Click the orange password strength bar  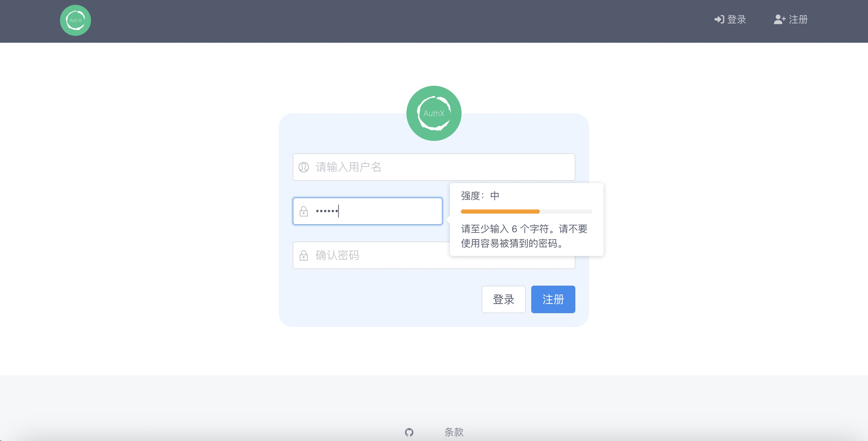[500, 212]
